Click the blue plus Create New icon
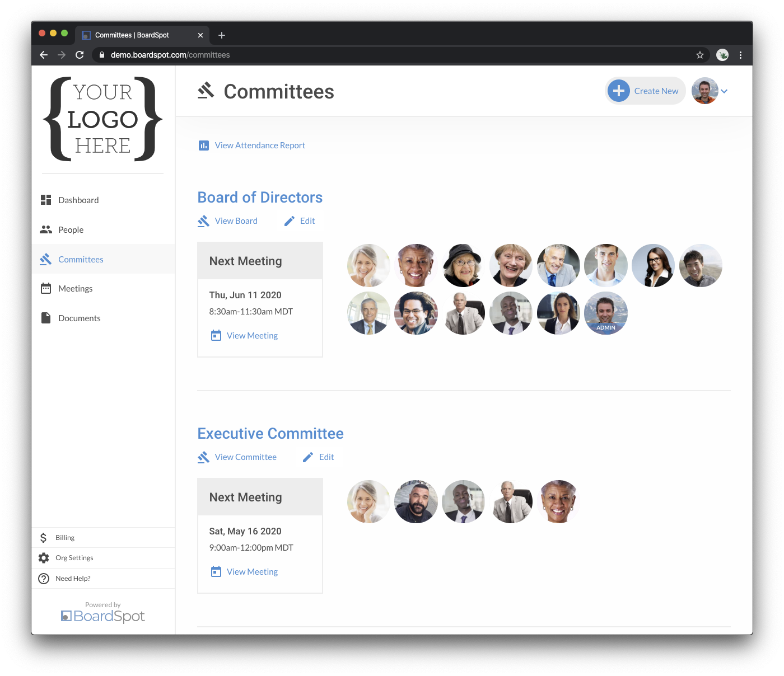Image resolution: width=784 pixels, height=676 pixels. click(x=618, y=91)
